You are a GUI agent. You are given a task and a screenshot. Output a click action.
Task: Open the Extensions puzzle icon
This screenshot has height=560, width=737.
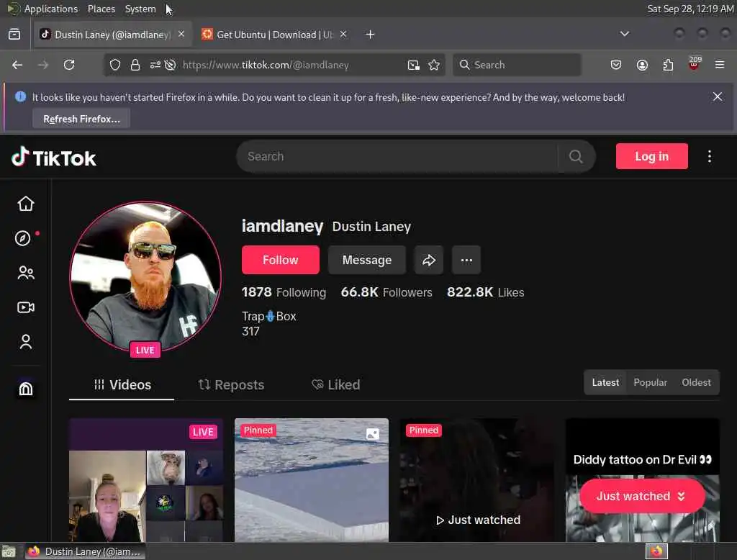(668, 65)
